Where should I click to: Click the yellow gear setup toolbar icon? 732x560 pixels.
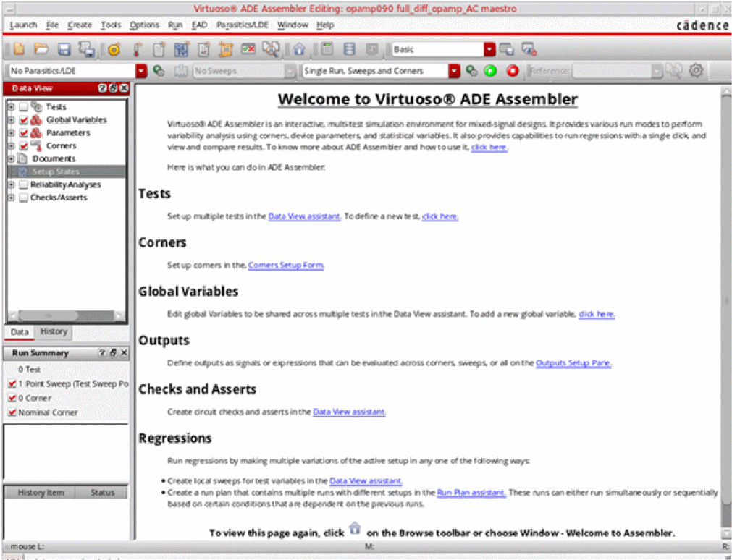click(x=114, y=49)
